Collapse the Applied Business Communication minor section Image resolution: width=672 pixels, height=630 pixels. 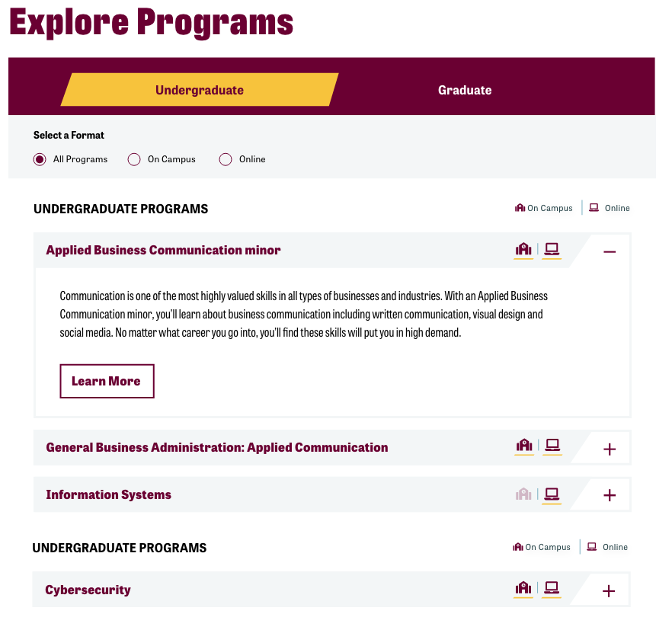(610, 251)
